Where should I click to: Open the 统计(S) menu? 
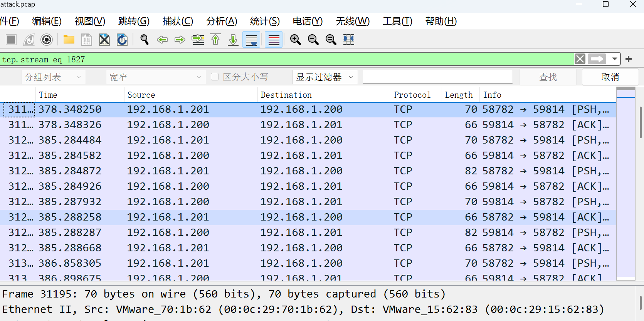[264, 21]
